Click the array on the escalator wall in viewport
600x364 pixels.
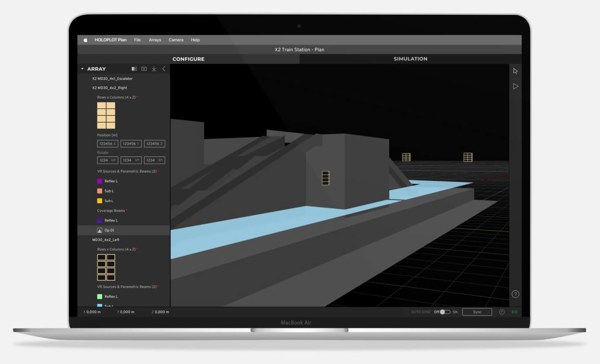326,178
